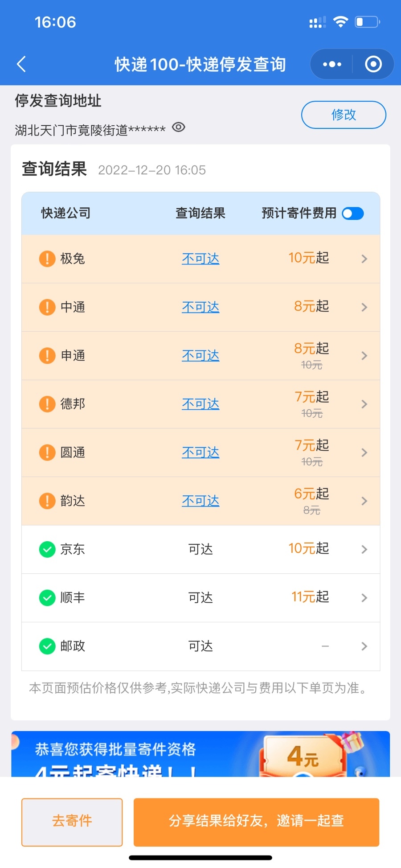Tap the 去寄件 button
The height and width of the screenshot is (868, 401).
pos(72,822)
